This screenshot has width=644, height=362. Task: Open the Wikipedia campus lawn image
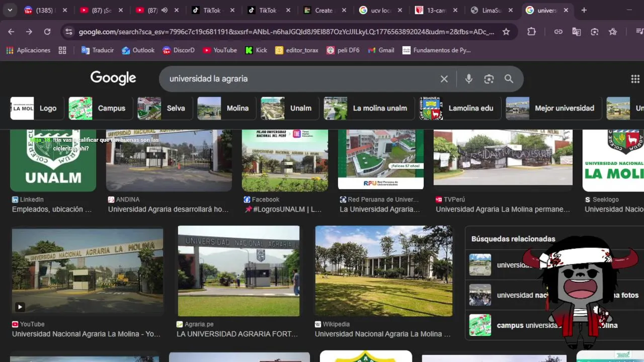tap(383, 271)
